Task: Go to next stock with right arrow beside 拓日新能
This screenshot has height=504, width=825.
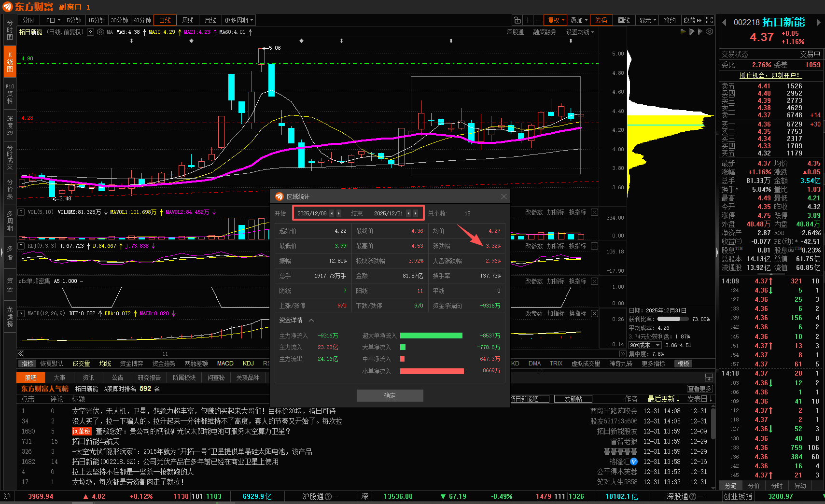Action: pyautogui.click(x=818, y=22)
